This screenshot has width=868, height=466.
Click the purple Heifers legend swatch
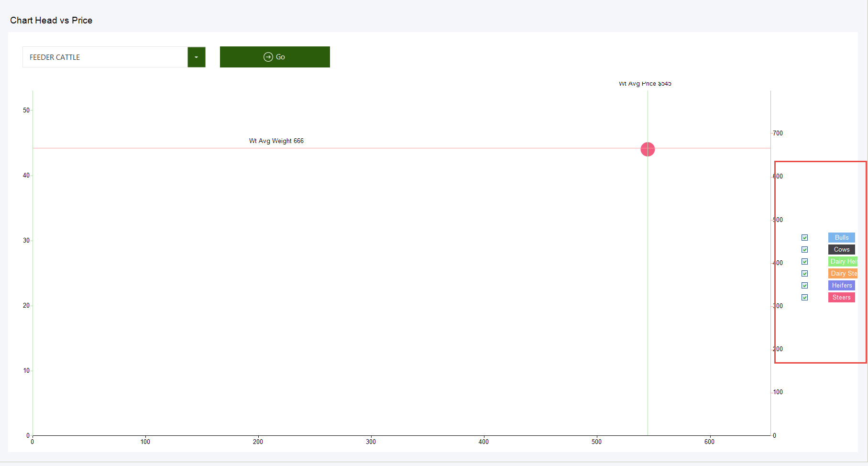[842, 286]
